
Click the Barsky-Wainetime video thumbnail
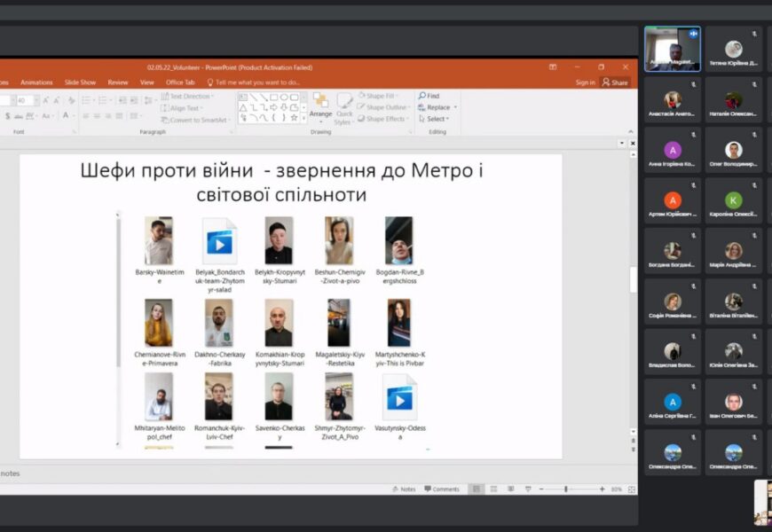coord(159,240)
